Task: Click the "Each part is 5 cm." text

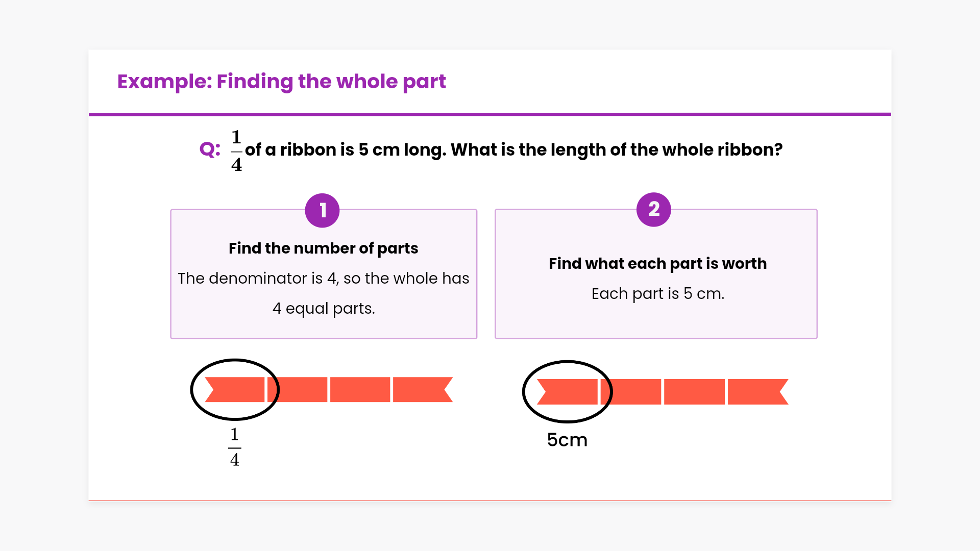Action: click(x=657, y=293)
